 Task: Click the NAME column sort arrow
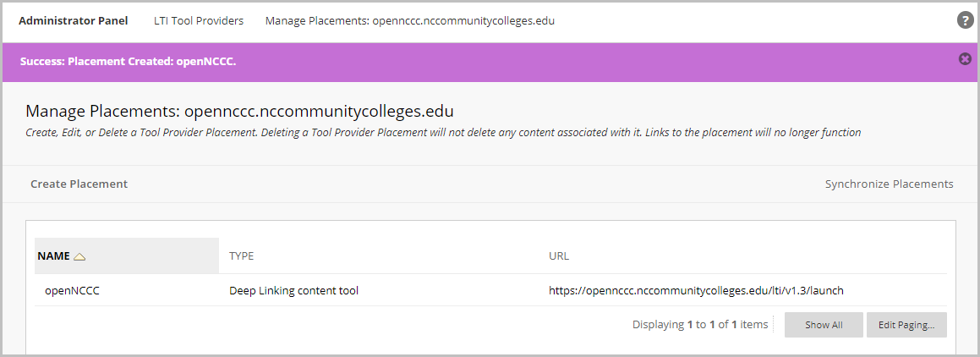pos(80,256)
